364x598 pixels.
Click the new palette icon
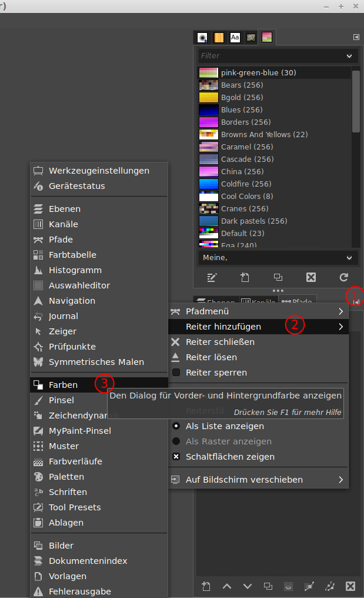pyautogui.click(x=245, y=277)
